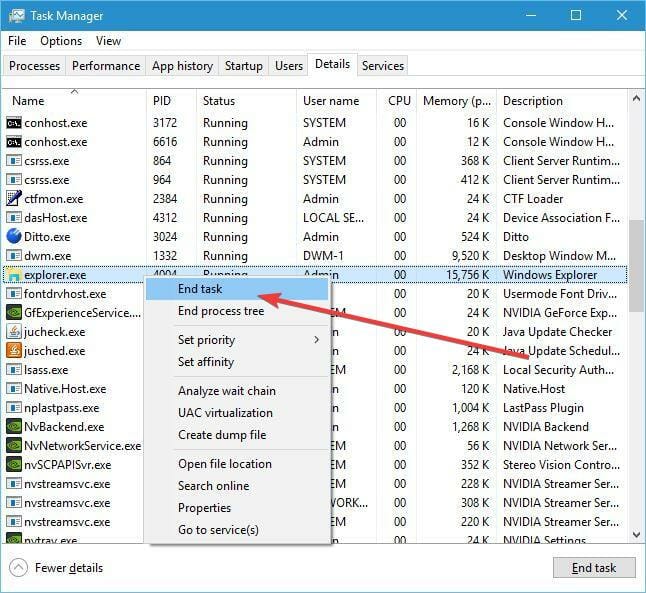The height and width of the screenshot is (593, 646).
Task: Click the NvNetworkService.exe NVIDIA icon
Action: click(x=14, y=445)
